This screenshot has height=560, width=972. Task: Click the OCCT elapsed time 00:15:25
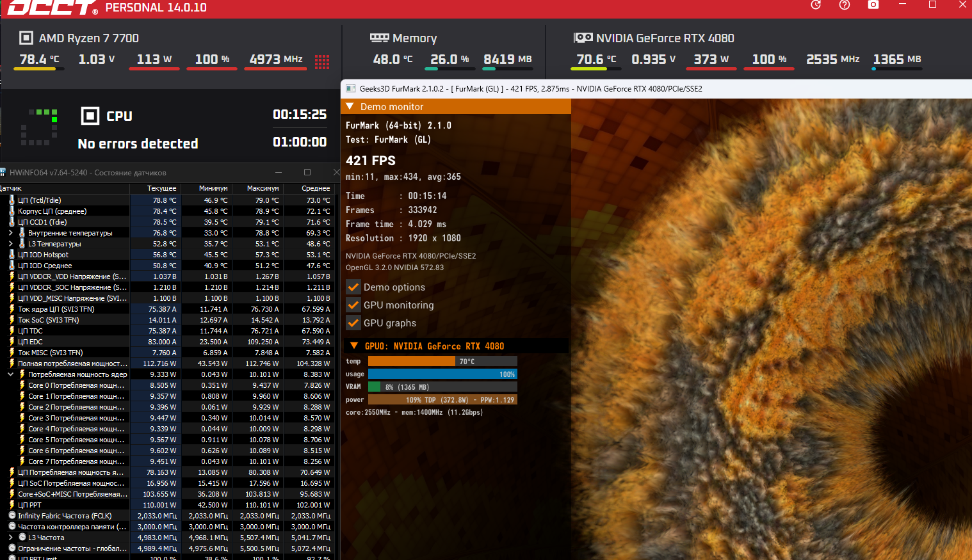(x=300, y=115)
